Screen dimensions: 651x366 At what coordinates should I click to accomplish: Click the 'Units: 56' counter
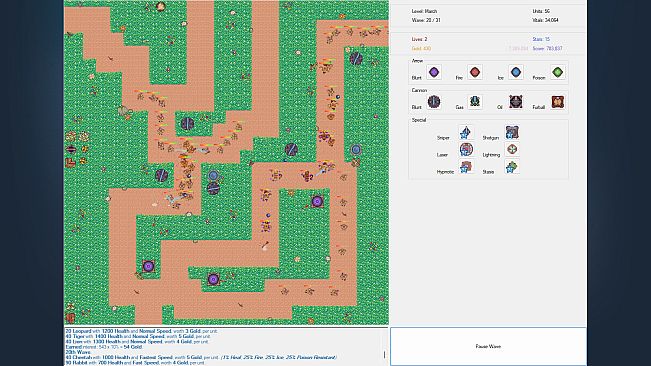[541, 11]
